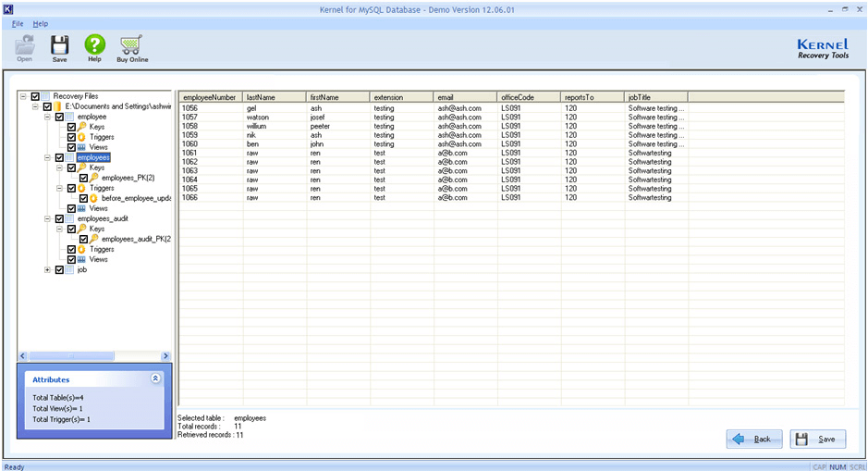The image size is (868, 471).
Task: Click Triggers icon under employees_audit
Action: click(81, 249)
